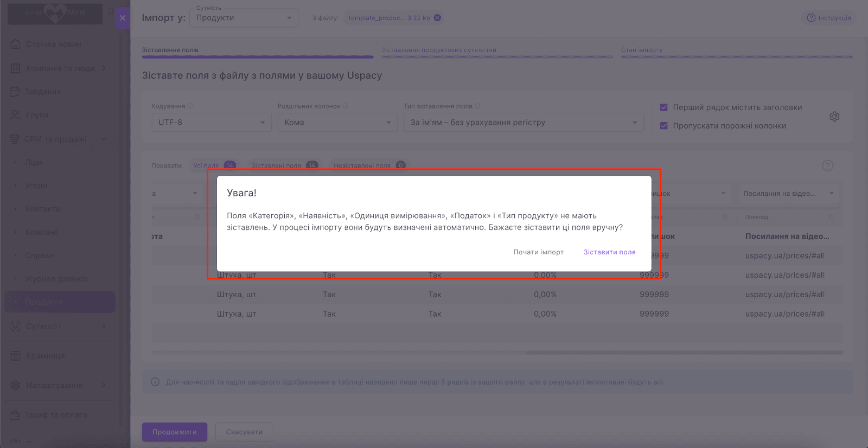Remove the uploaded template file chip
Viewport: 868px width, 448px height.
(x=437, y=18)
